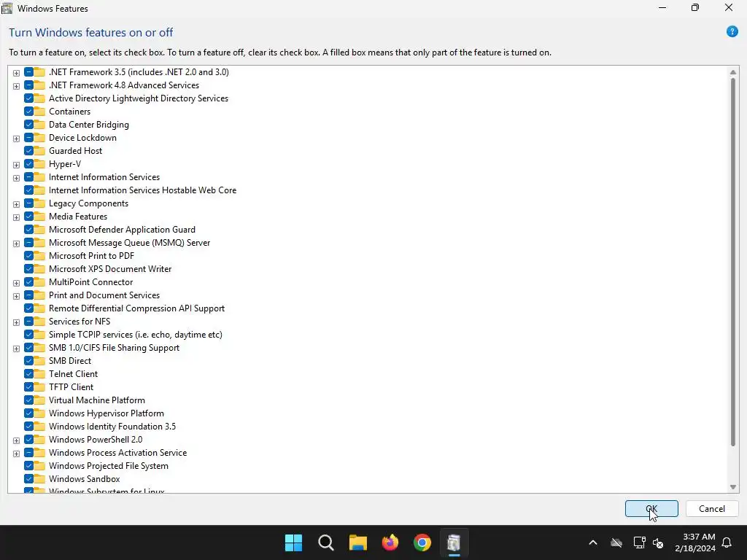Open the notifications bell
Viewport: 747px width, 560px height.
click(x=727, y=542)
